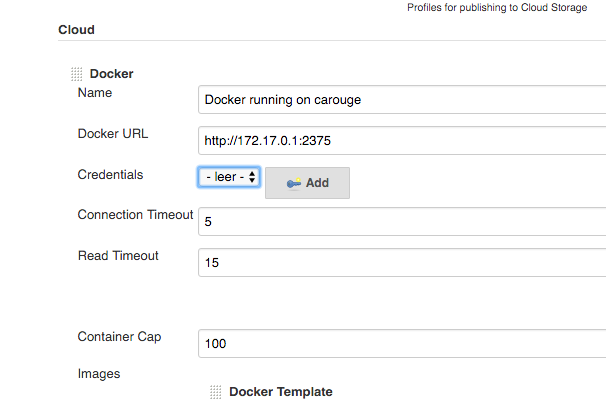
Task: Focus the Read Timeout input box
Action: click(402, 262)
